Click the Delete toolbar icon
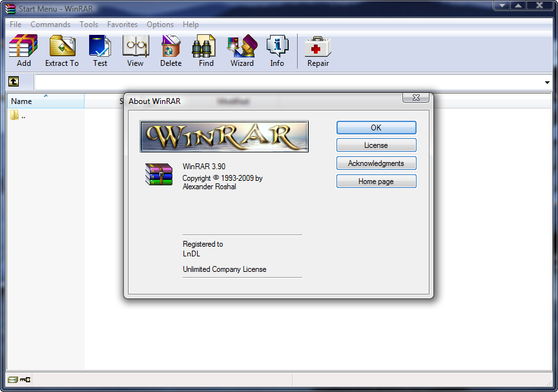The width and height of the screenshot is (558, 392). coord(170,50)
